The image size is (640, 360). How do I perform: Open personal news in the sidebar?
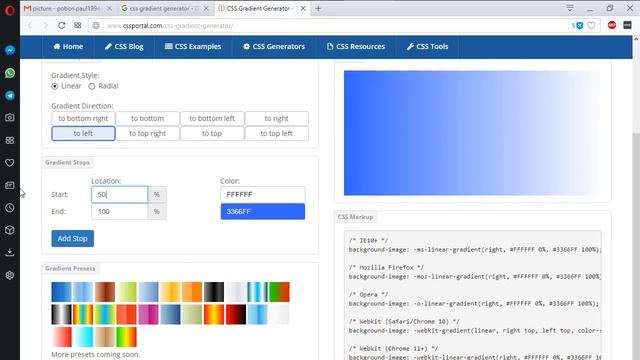point(10,185)
